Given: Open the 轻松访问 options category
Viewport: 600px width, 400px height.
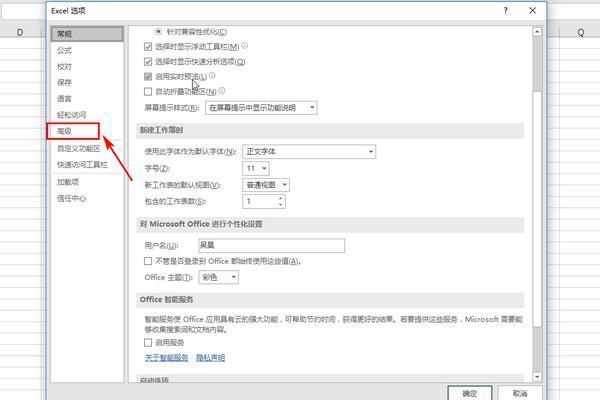Looking at the screenshot, I should tap(72, 115).
